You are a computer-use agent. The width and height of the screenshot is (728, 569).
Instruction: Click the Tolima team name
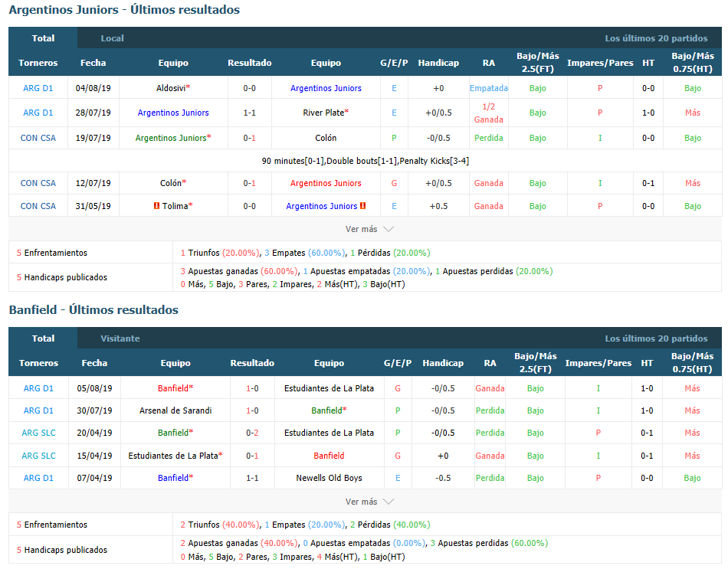click(175, 206)
